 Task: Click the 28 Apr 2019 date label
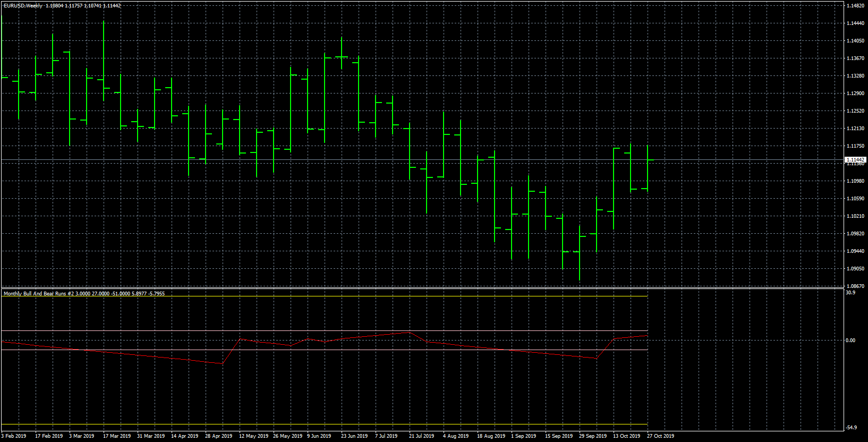219,436
